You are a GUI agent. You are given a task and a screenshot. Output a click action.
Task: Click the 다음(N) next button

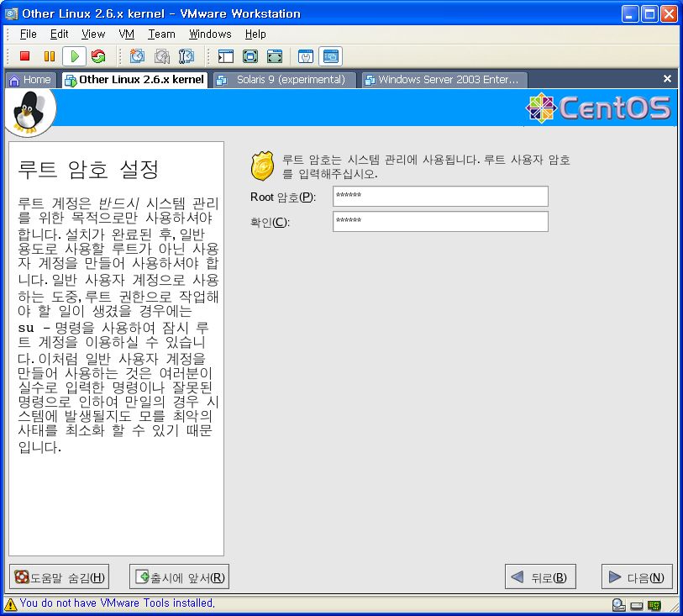point(637,577)
